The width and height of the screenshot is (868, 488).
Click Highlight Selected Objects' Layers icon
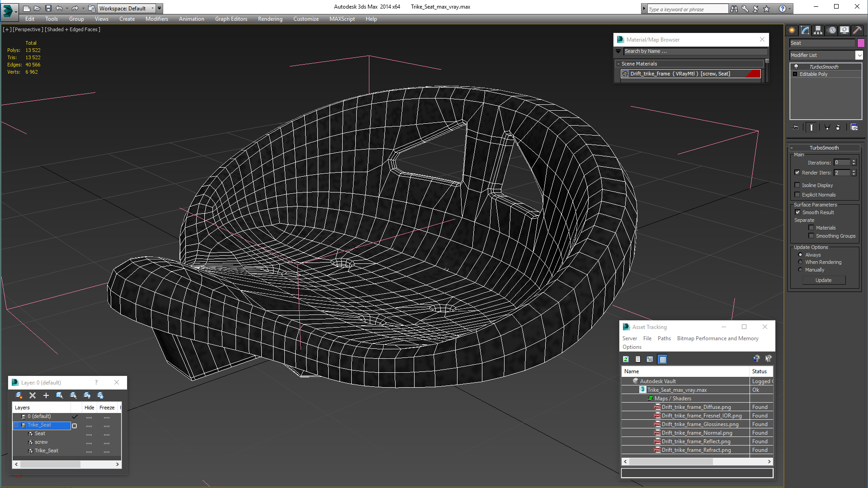(x=73, y=395)
